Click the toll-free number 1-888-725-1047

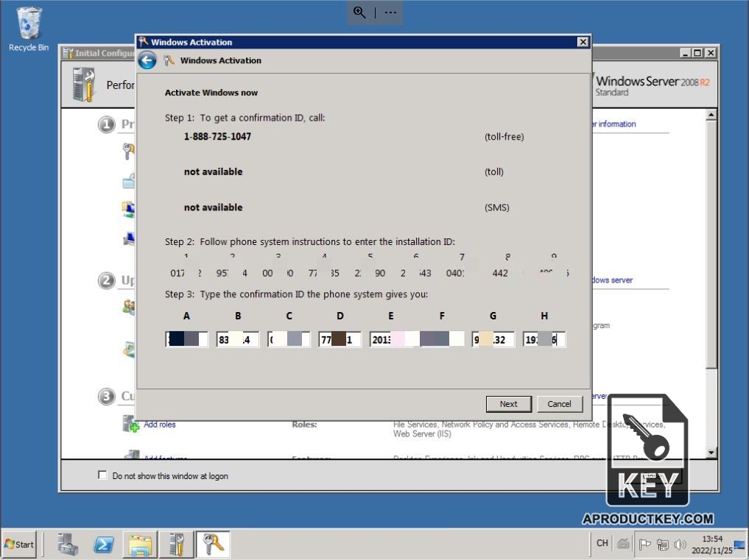pos(217,137)
